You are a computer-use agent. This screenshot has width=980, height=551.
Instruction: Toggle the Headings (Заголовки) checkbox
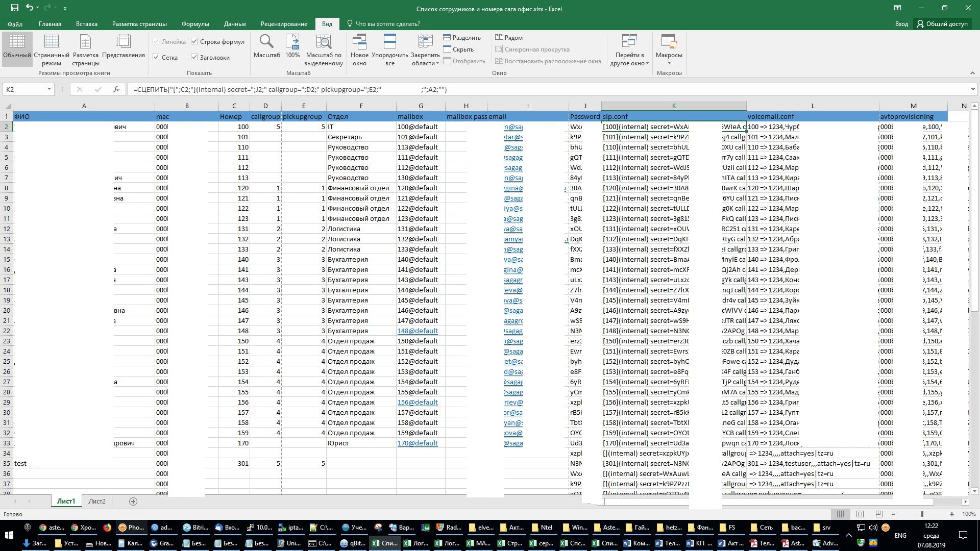coord(194,57)
